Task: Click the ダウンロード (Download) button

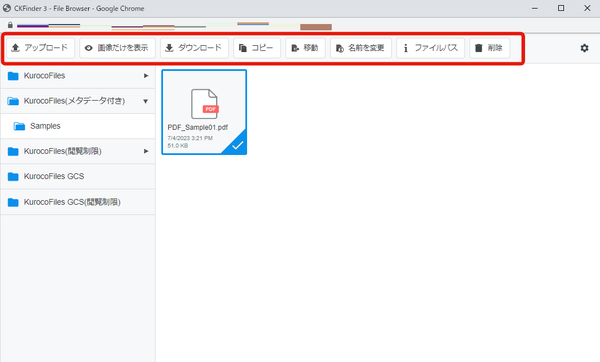Action: click(x=194, y=48)
